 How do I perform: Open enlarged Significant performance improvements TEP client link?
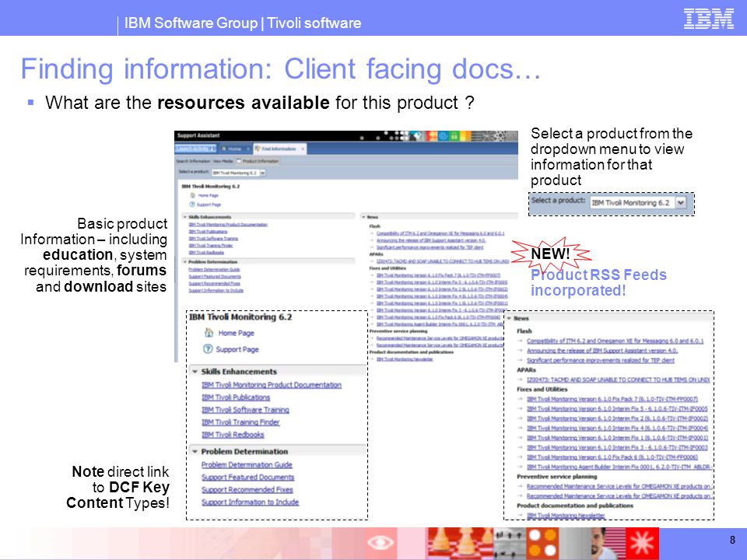pos(601,360)
